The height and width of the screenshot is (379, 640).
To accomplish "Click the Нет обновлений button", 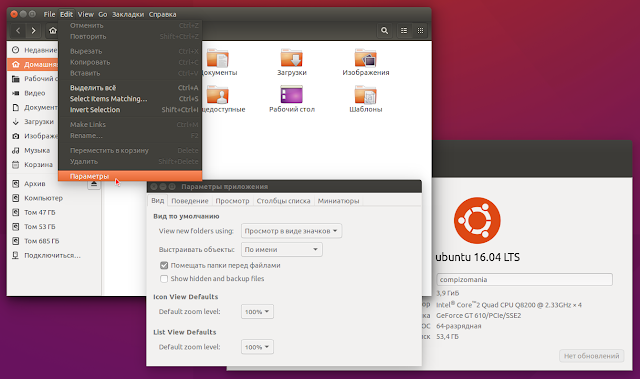I will [591, 356].
